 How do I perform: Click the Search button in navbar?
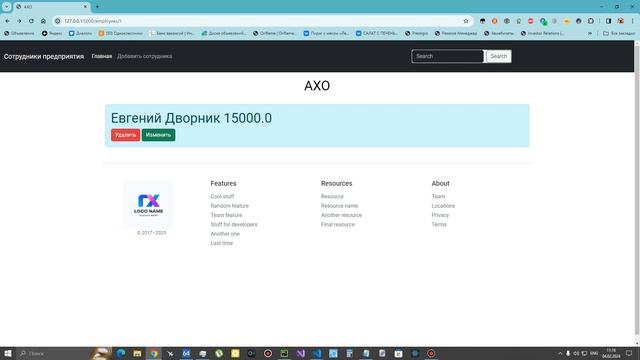[x=498, y=56]
